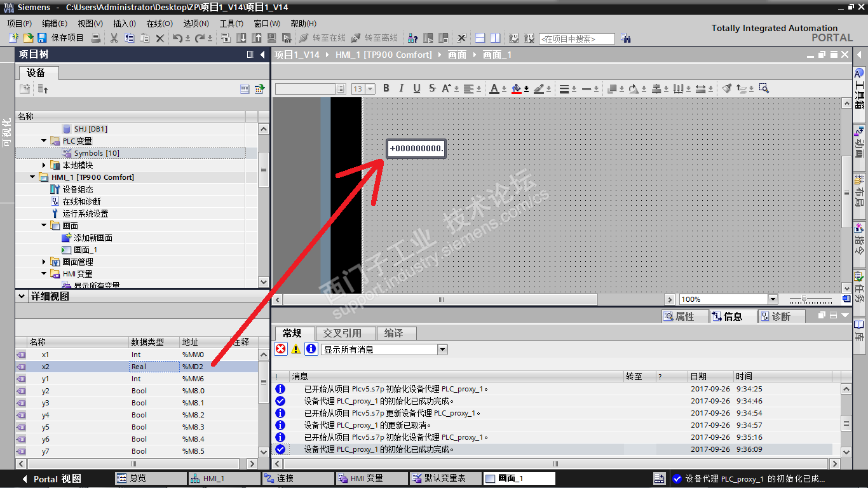The width and height of the screenshot is (868, 488).
Task: Open the 连接 taskbar editor button
Action: coord(297,478)
